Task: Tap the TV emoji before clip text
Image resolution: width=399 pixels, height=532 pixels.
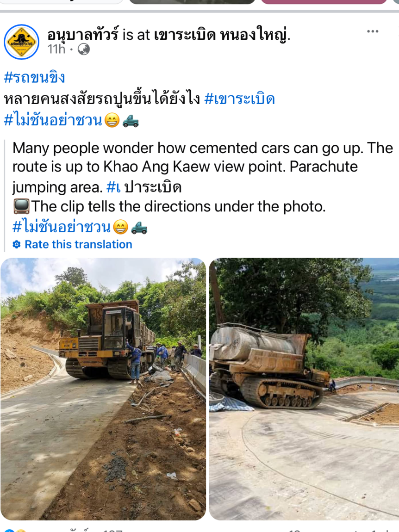Action: (x=21, y=207)
